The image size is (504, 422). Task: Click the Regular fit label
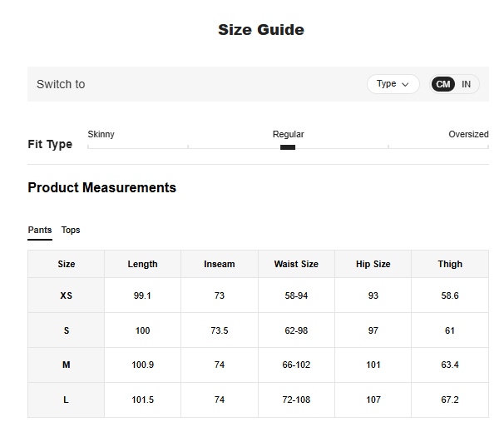288,134
